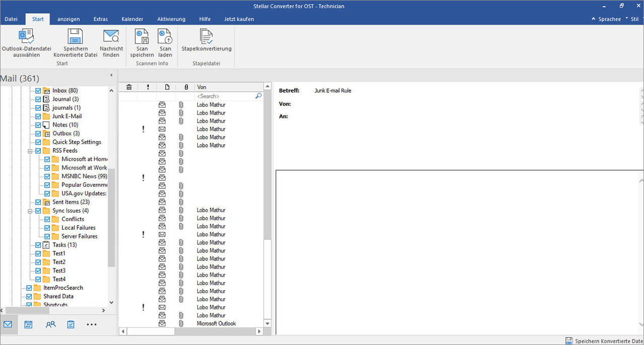Click the Inbox folder icon
The width and height of the screenshot is (644, 345).
pyautogui.click(x=46, y=91)
